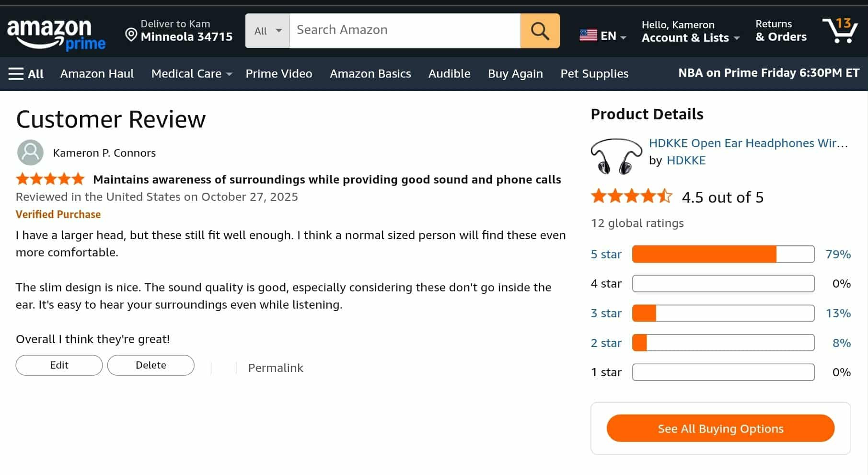Click the See All Buying Options button
The width and height of the screenshot is (868, 475).
point(720,428)
